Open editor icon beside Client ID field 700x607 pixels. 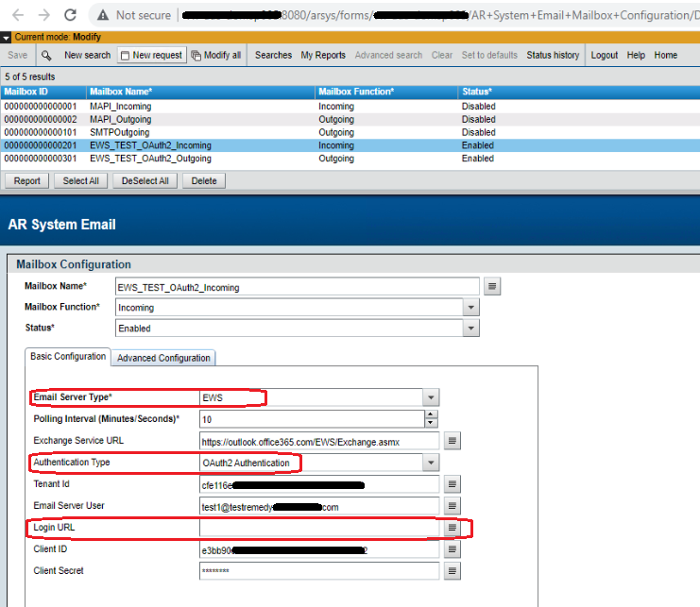click(452, 549)
